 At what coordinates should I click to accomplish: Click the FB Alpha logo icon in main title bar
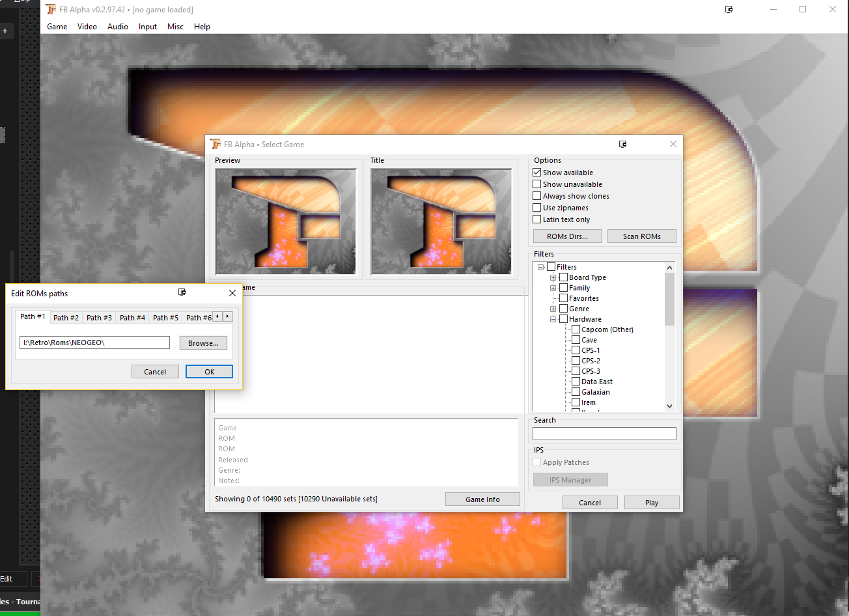click(51, 9)
